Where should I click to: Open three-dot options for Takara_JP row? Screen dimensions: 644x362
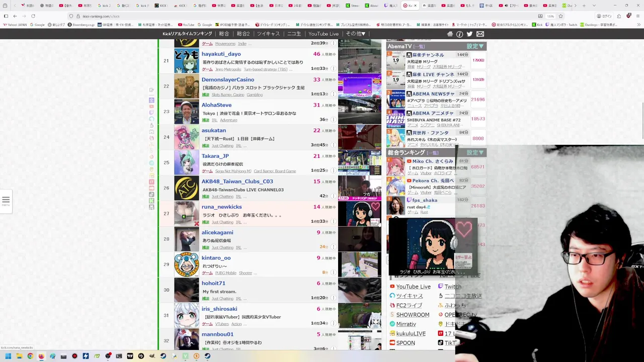[333, 171]
